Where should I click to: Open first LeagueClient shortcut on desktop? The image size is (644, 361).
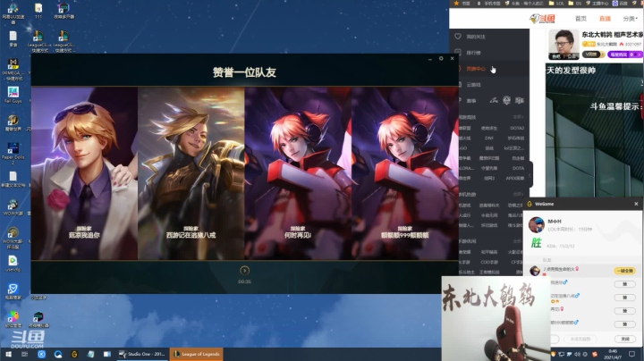point(38,40)
